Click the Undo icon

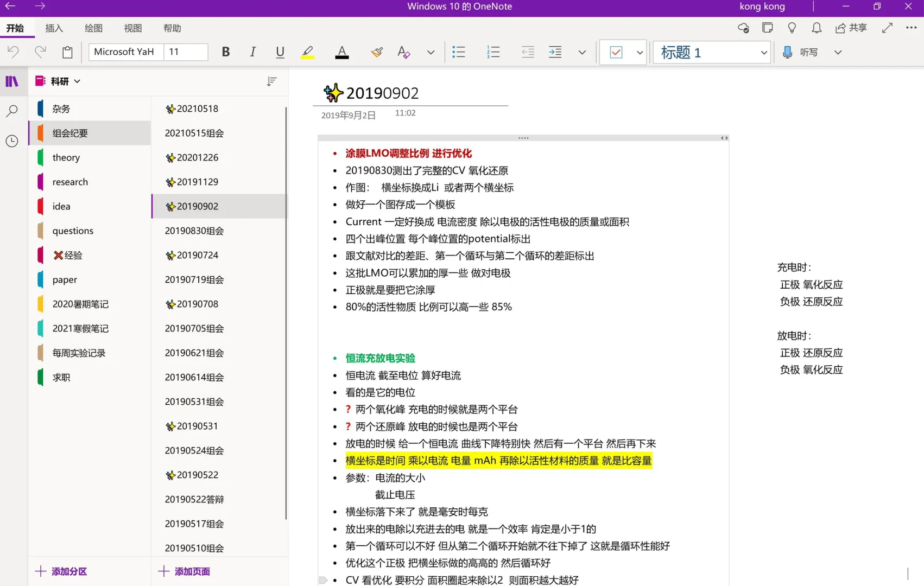(14, 52)
